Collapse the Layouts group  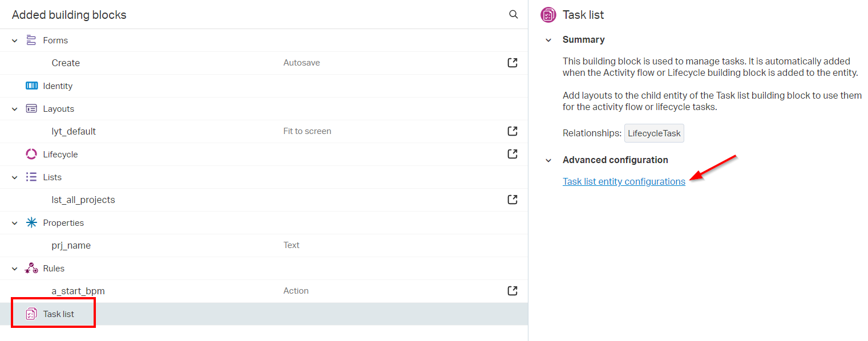[x=15, y=109]
